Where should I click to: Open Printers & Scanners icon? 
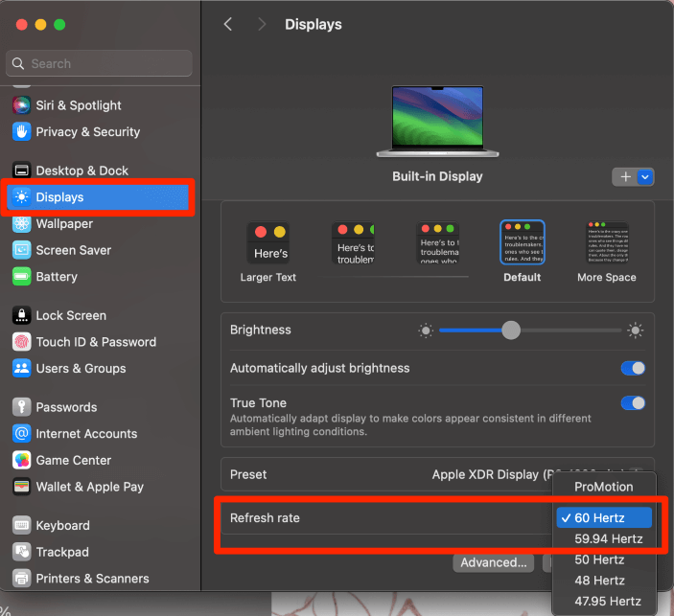pyautogui.click(x=21, y=579)
